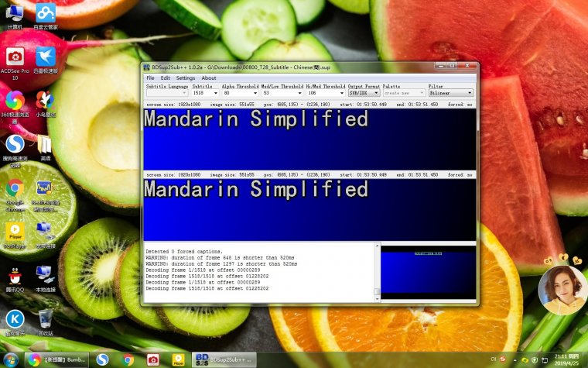588x368 pixels.
Task: Click the lower Mandarin Simplified subtitle preview
Action: click(309, 210)
